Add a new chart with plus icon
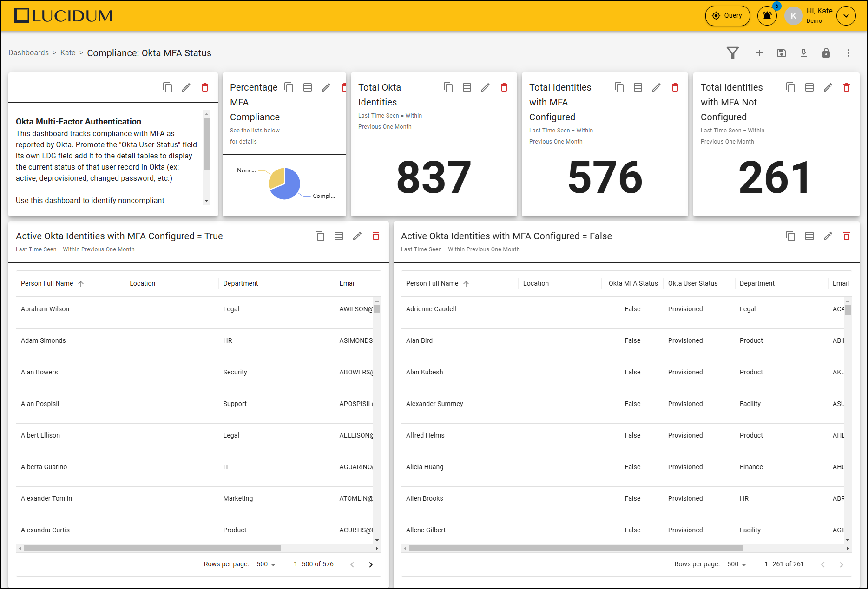 (759, 53)
